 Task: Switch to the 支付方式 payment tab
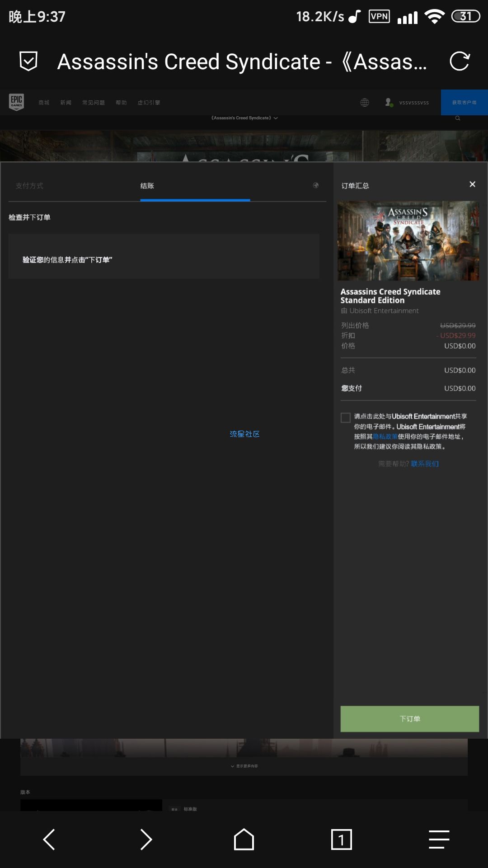(29, 186)
